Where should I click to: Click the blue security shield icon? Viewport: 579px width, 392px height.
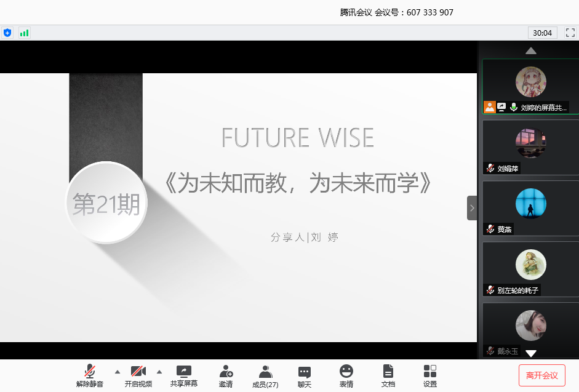[7, 33]
